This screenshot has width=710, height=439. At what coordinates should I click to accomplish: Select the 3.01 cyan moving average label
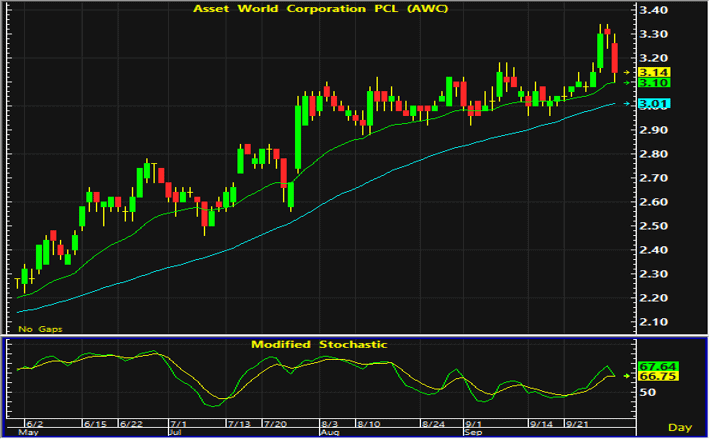point(654,104)
